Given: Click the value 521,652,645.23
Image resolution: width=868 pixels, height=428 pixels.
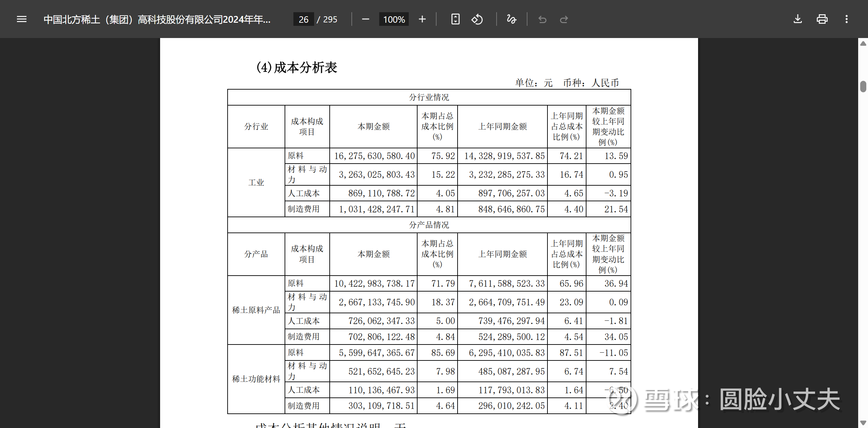Looking at the screenshot, I should 381,371.
